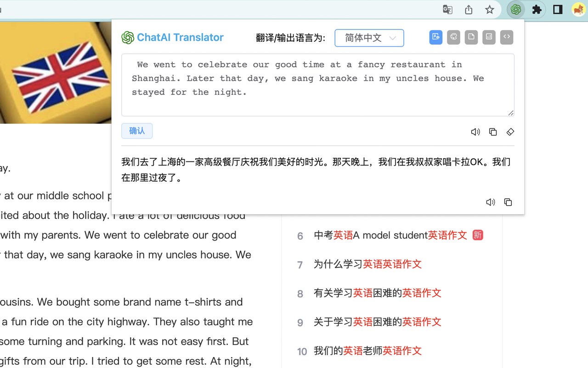The image size is (588, 368).
Task: Bookmark this page with the star
Action: pyautogui.click(x=490, y=9)
